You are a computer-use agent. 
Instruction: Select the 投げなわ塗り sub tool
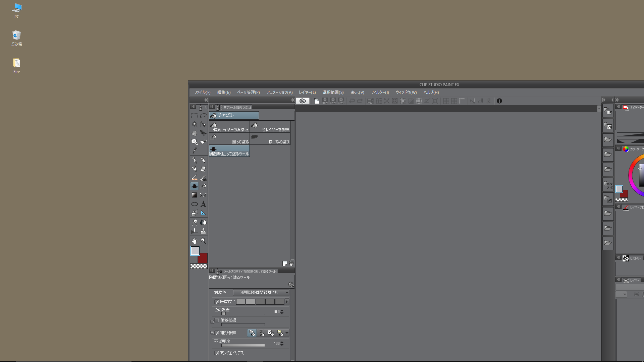[270, 139]
